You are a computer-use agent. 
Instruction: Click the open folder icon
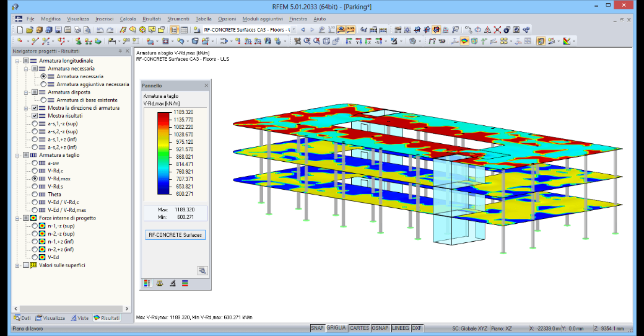29,30
